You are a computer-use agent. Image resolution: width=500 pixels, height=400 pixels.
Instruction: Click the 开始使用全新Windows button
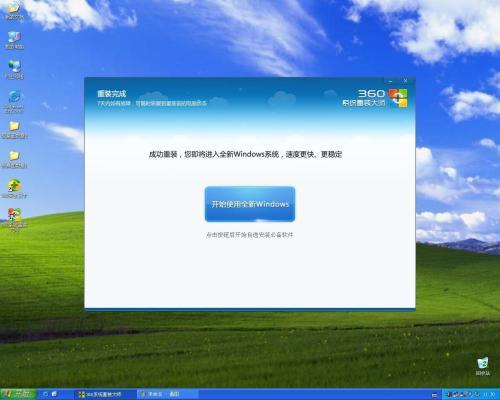coord(250,204)
